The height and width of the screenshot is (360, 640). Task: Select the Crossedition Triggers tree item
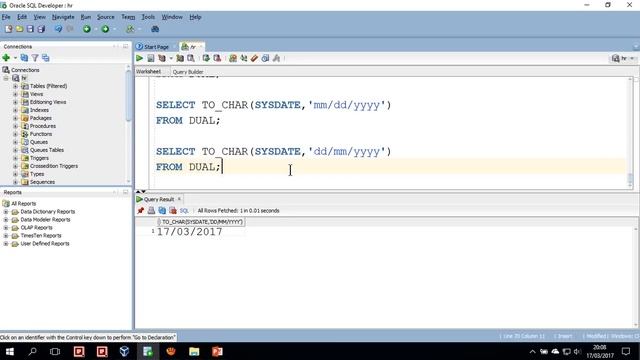54,166
